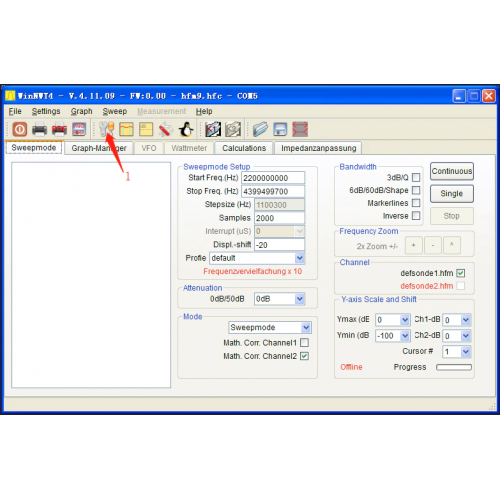Click the open folder toolbar icon
This screenshot has height=500, width=500.
pyautogui.click(x=260, y=129)
